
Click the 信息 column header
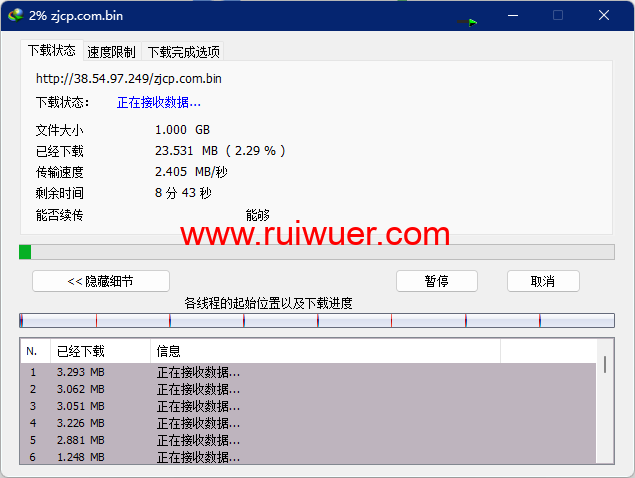(x=325, y=351)
